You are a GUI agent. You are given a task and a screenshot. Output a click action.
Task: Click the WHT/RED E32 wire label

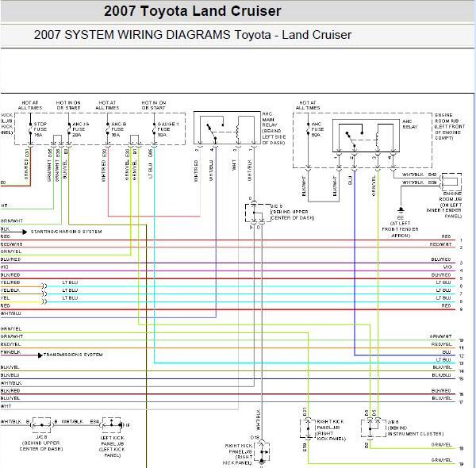pos(104,166)
